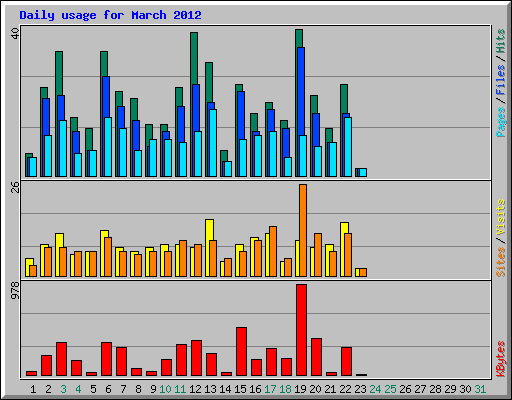Click day label '15' on the x-axis
Image resolution: width=512 pixels, height=400 pixels.
click(240, 389)
